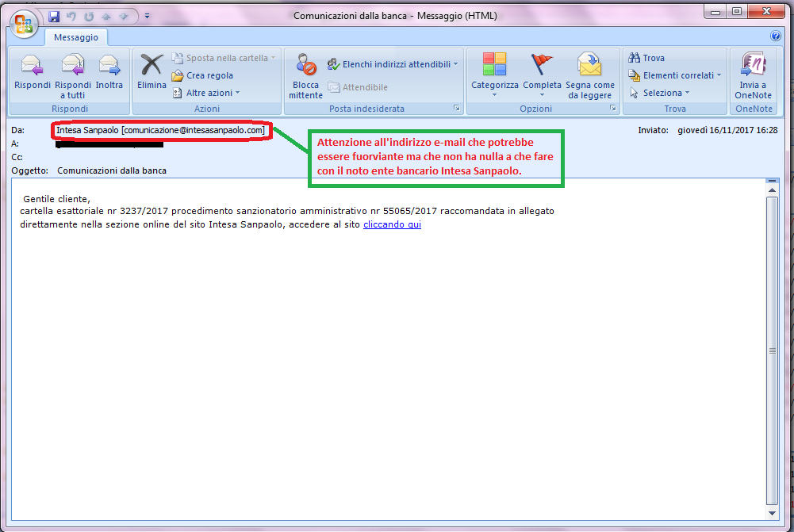Click scrollbar down arrow in message
The image size is (794, 532).
[x=772, y=513]
